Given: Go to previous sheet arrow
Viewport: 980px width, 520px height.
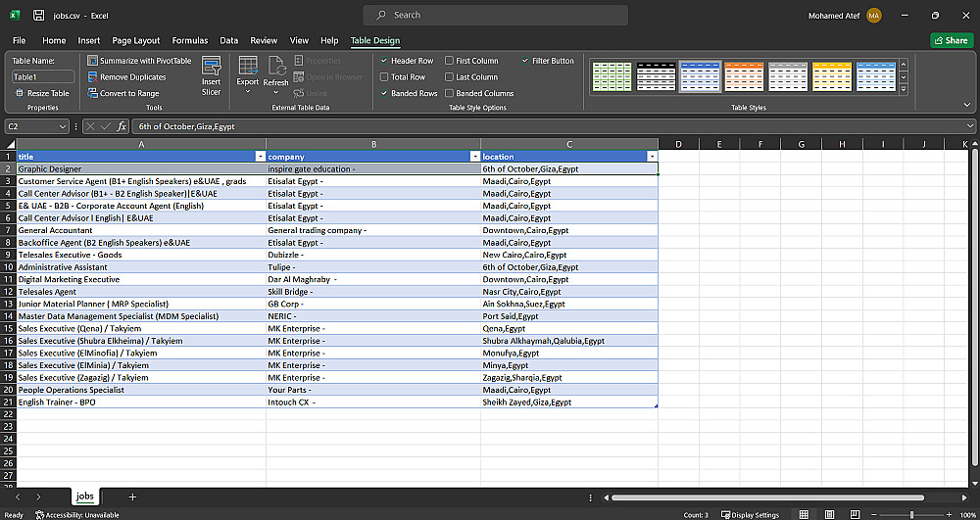Looking at the screenshot, I should pyautogui.click(x=18, y=496).
